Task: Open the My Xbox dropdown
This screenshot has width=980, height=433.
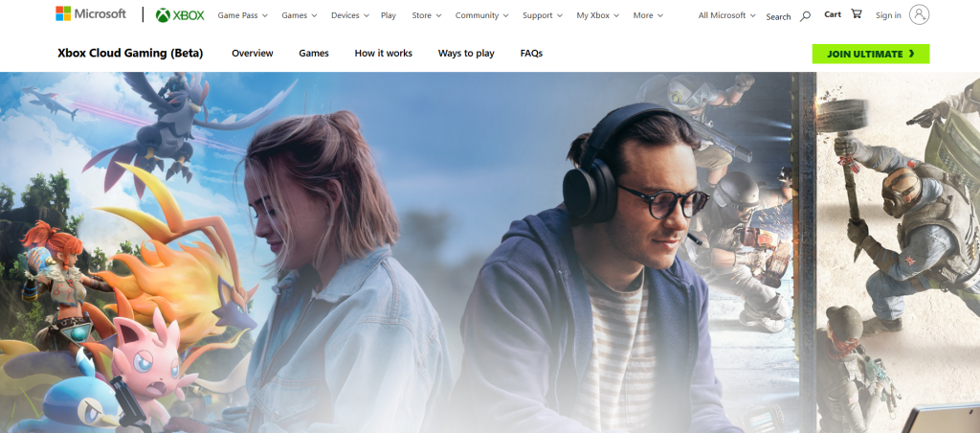Action: (597, 15)
